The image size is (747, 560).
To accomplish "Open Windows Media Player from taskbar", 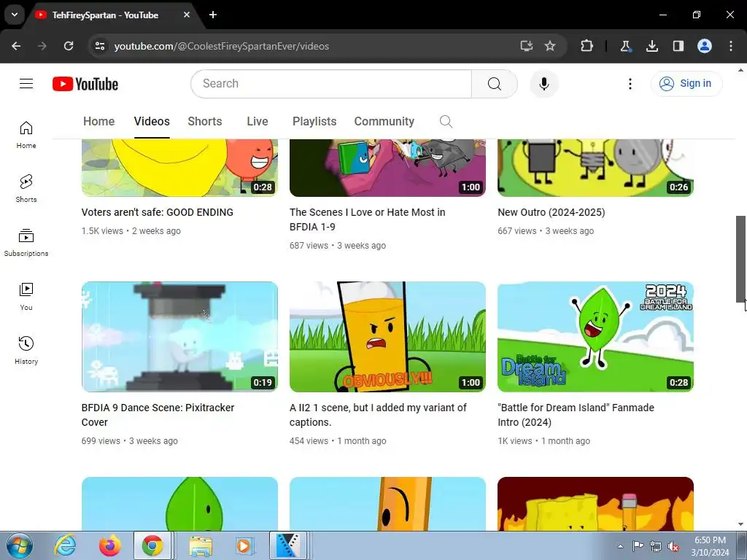I will (x=244, y=546).
